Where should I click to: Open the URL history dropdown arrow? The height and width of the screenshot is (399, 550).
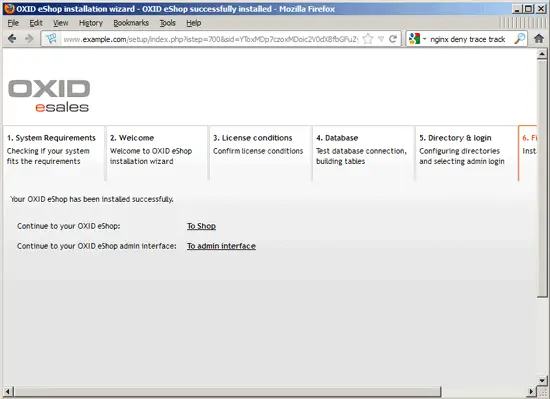[x=381, y=39]
